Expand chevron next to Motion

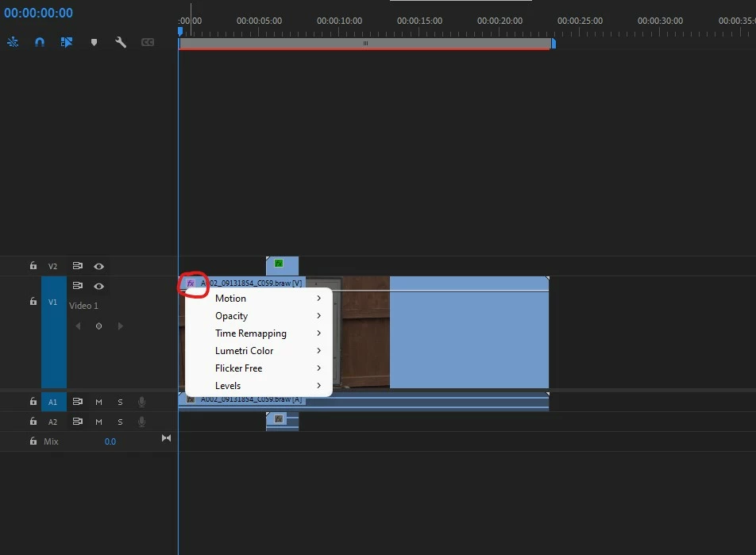[x=318, y=299]
